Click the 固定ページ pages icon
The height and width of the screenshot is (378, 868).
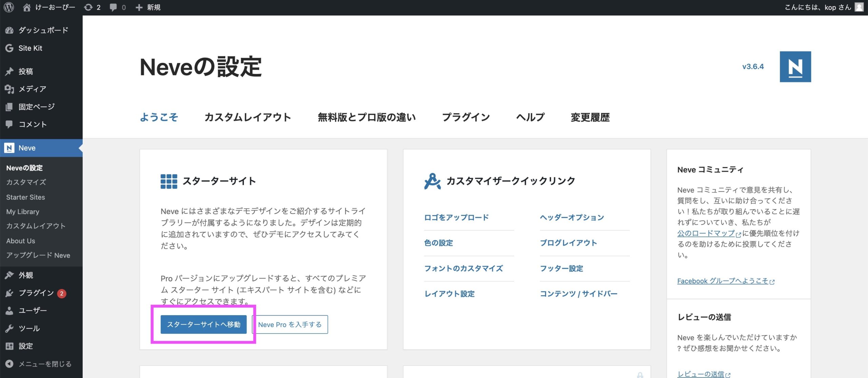coord(9,107)
